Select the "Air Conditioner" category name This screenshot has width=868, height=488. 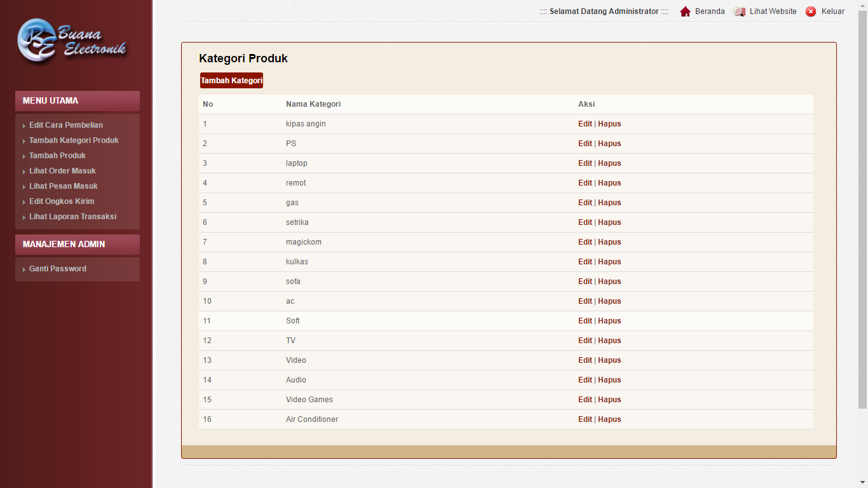pos(312,419)
